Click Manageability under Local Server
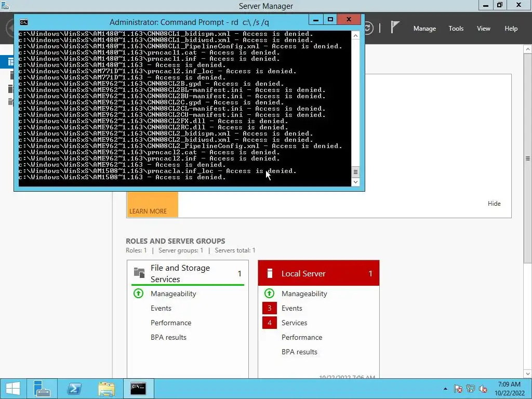532x399 pixels. coord(304,294)
